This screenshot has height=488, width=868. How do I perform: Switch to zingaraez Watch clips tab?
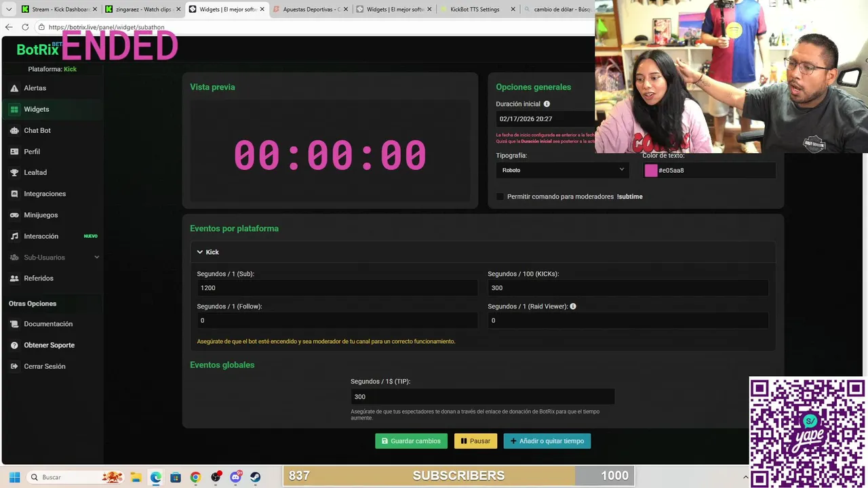143,9
